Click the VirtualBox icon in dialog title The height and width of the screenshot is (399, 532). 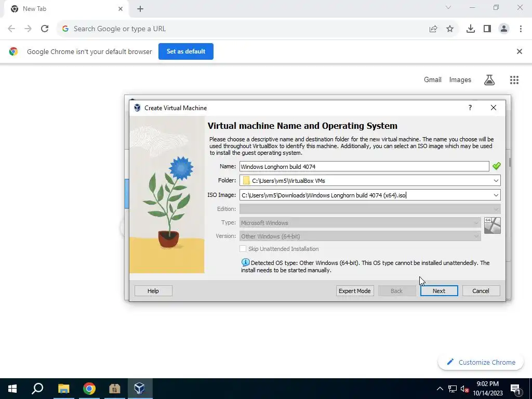pos(137,108)
